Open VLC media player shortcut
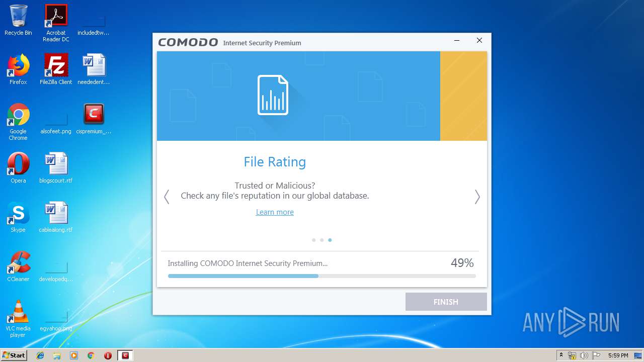Screen dimensions: 644x362 18,319
